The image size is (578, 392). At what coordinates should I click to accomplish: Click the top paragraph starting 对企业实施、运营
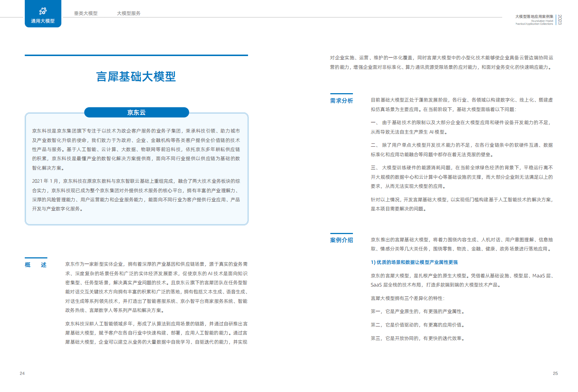point(441,63)
